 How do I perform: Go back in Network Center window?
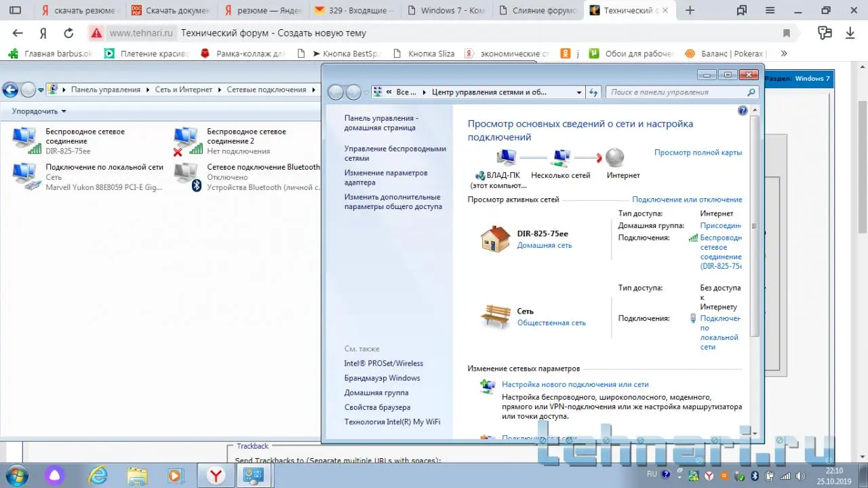click(x=335, y=92)
